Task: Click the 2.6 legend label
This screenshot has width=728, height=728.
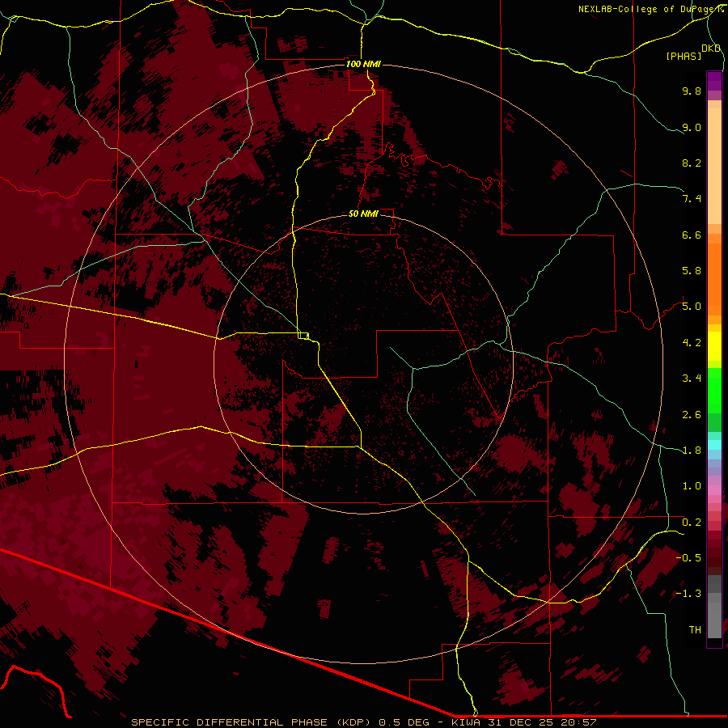Action: (692, 415)
